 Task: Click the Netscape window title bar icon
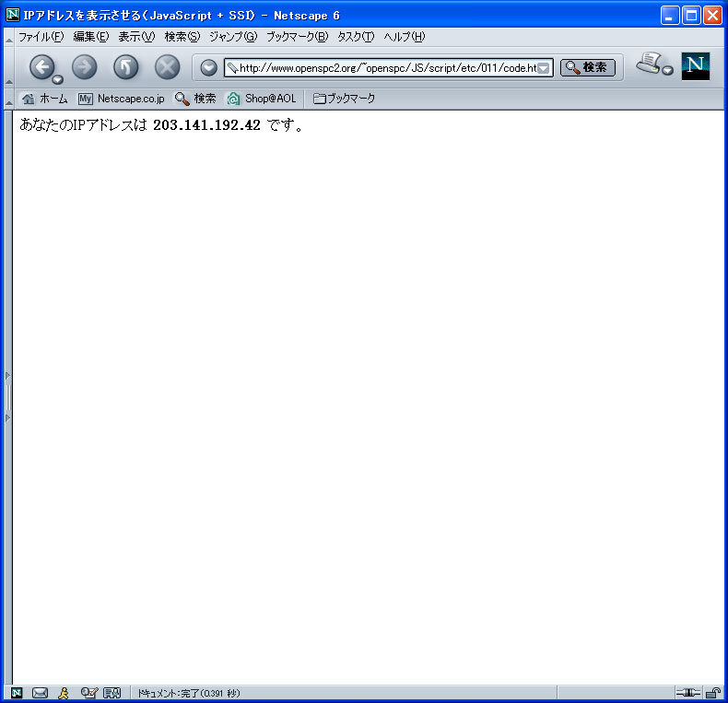pos(13,15)
